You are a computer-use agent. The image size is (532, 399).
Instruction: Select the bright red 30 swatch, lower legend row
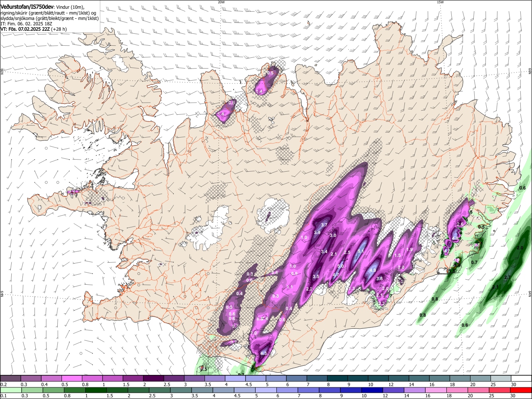coord(520,390)
